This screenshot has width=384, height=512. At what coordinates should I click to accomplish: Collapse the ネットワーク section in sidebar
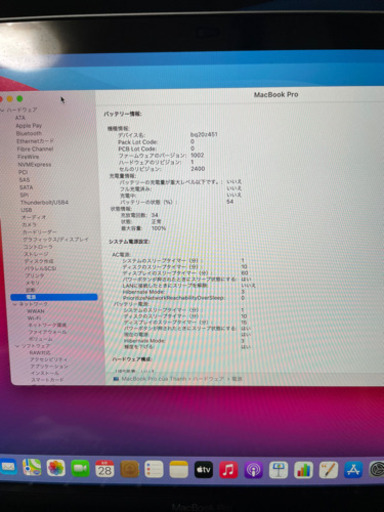(15, 304)
